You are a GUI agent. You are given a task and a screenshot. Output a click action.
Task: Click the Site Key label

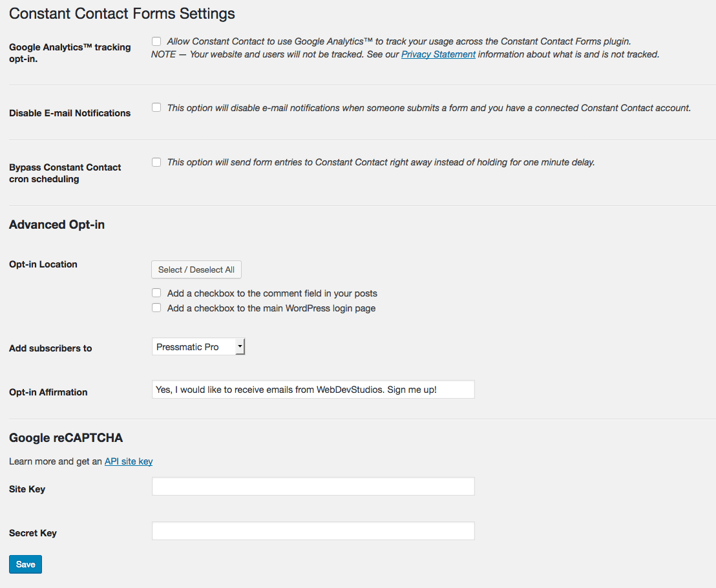[x=27, y=489]
